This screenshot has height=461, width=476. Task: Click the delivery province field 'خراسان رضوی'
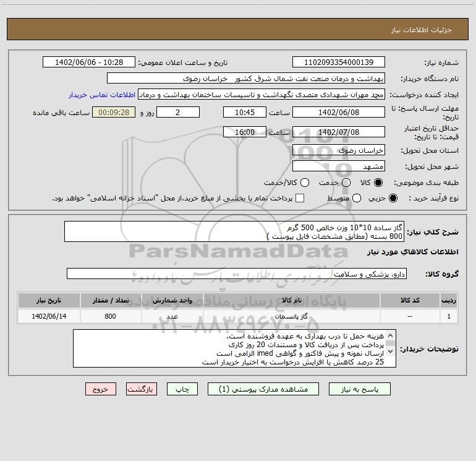[339, 150]
